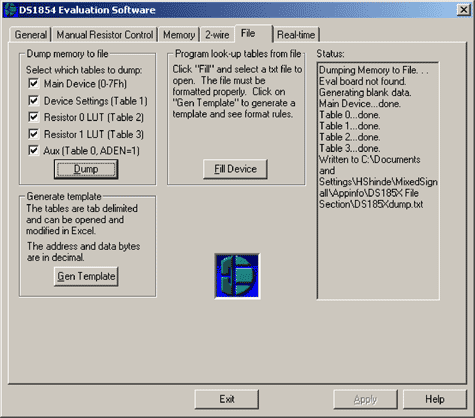Uncheck Main Device (0-7Fh) checkbox
The height and width of the screenshot is (418, 475).
point(34,83)
